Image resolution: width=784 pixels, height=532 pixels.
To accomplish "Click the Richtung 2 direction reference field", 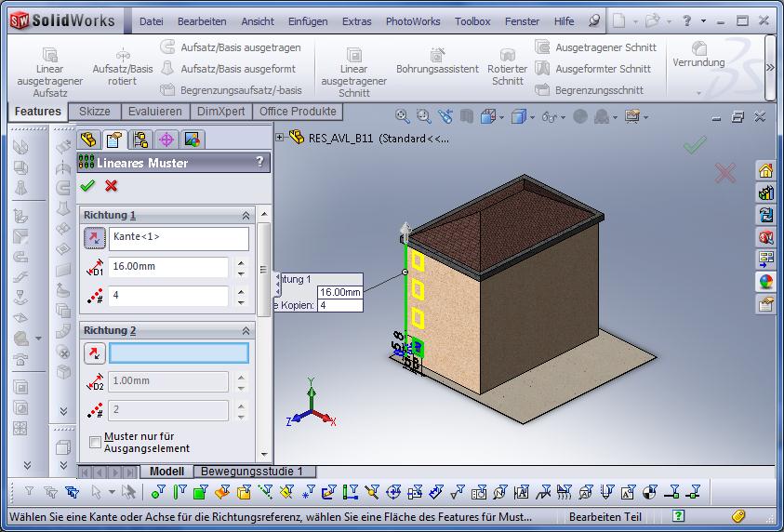I will coord(179,353).
